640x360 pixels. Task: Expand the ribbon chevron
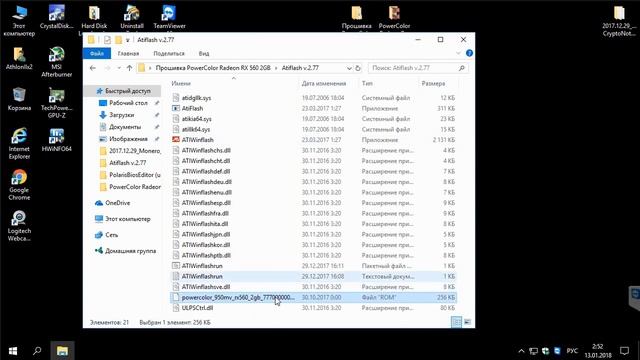[x=458, y=53]
